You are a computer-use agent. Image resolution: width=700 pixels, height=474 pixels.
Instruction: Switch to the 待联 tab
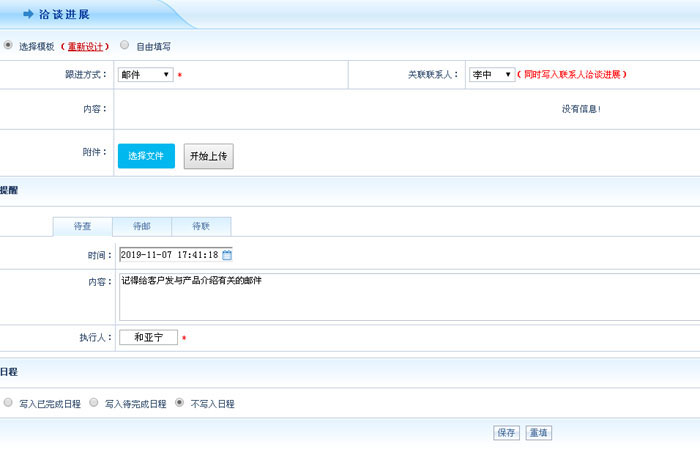point(201,227)
